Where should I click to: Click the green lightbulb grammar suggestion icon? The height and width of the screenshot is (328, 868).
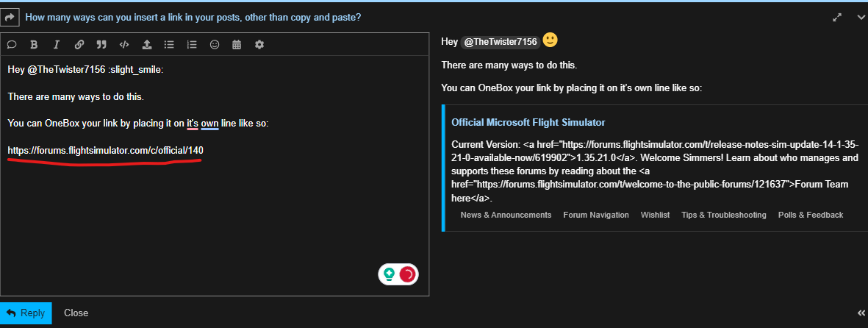point(389,274)
